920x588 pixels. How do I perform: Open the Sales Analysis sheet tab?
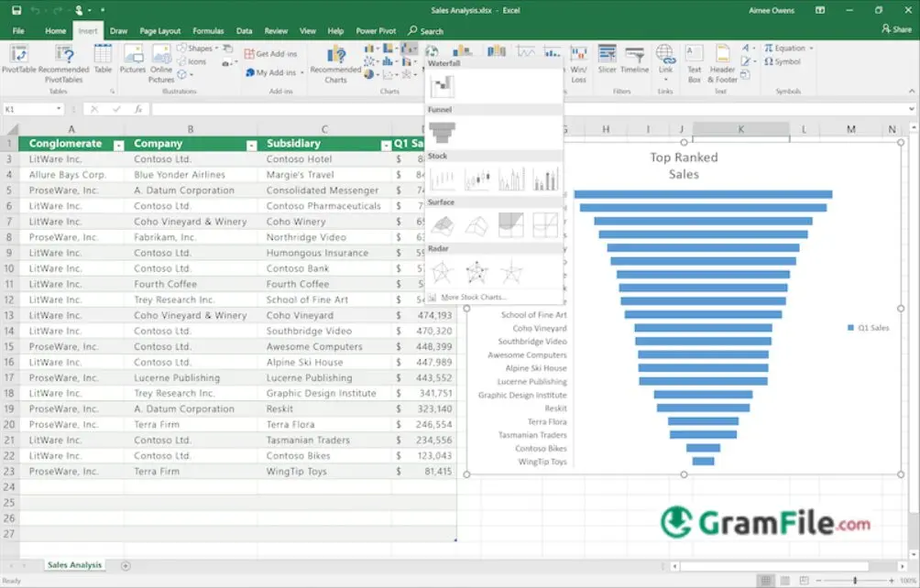coord(75,565)
